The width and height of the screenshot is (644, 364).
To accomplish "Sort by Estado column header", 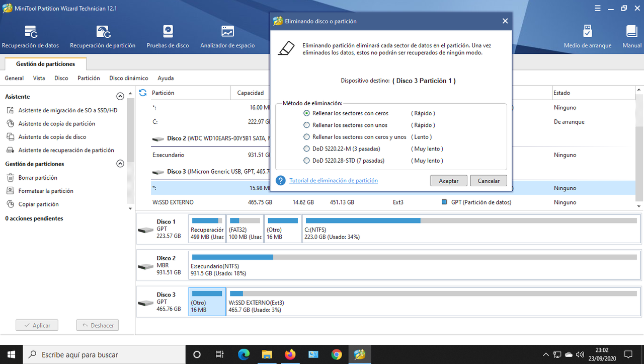I will pos(594,93).
